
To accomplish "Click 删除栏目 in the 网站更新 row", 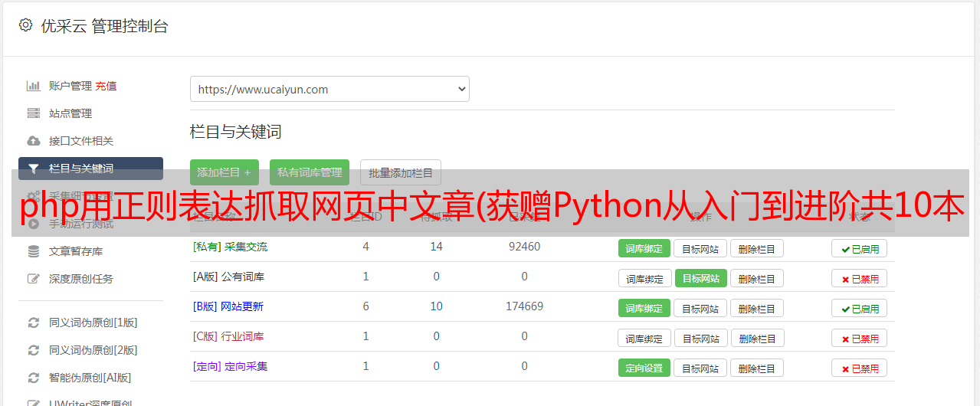I will pyautogui.click(x=756, y=308).
